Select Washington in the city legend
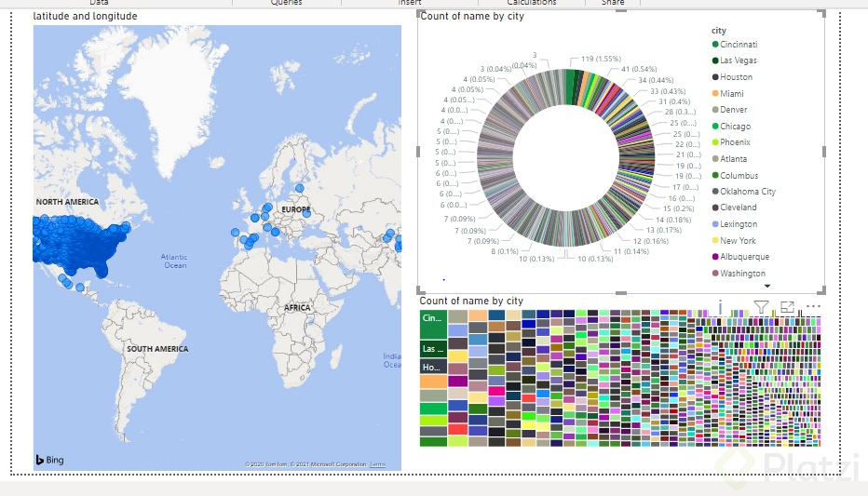Image resolution: width=868 pixels, height=496 pixels. (x=739, y=274)
